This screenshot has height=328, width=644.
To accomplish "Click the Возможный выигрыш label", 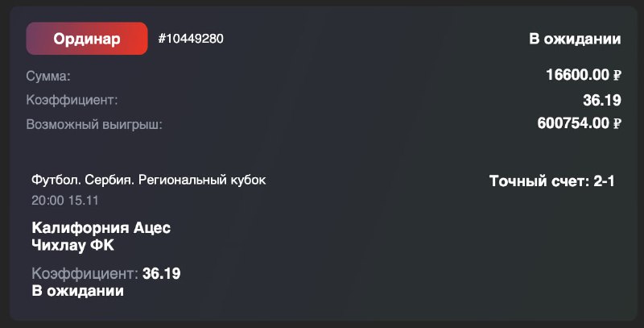I will point(94,124).
